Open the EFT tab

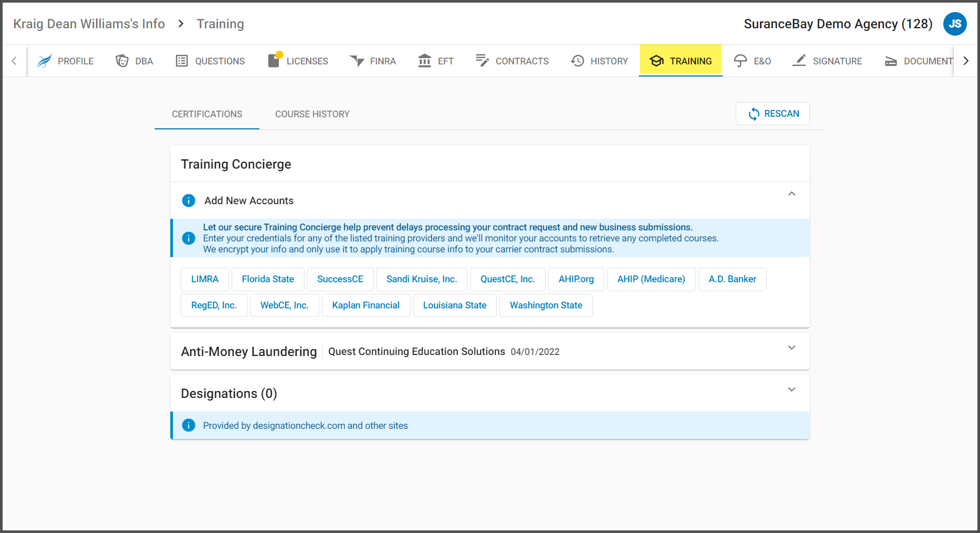pyautogui.click(x=435, y=61)
